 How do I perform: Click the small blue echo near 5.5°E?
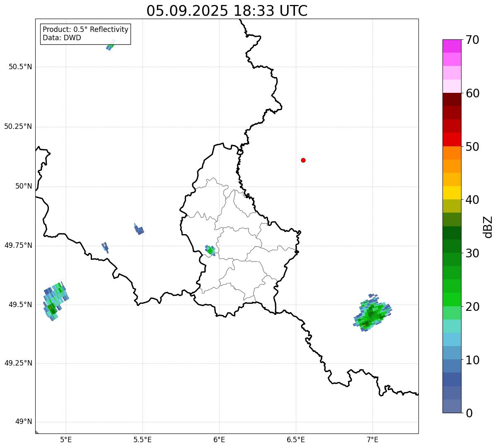(x=139, y=229)
